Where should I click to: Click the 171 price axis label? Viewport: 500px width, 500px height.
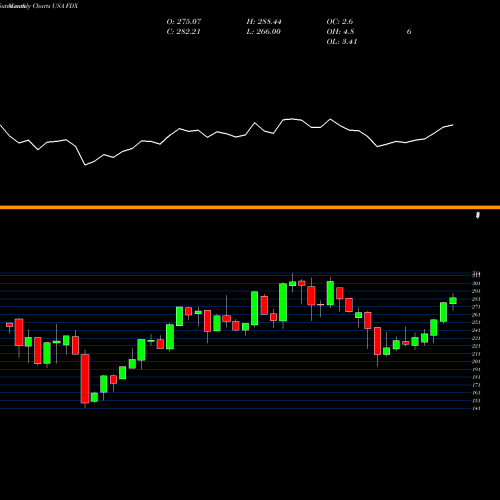476,385
